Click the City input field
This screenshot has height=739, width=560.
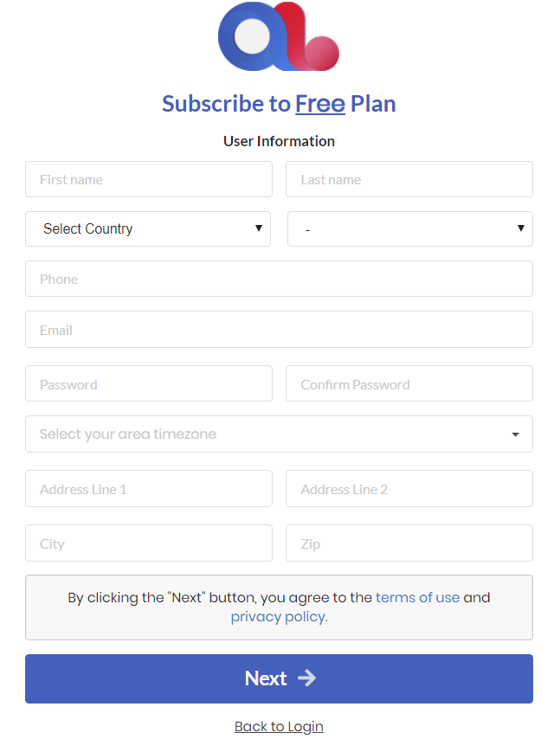pyautogui.click(x=149, y=543)
